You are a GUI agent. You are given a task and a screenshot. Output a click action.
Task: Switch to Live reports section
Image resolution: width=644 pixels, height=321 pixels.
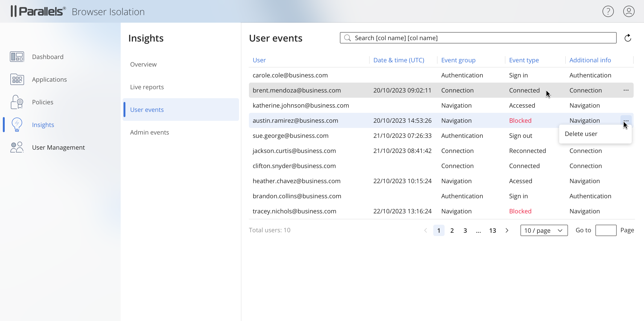(147, 87)
